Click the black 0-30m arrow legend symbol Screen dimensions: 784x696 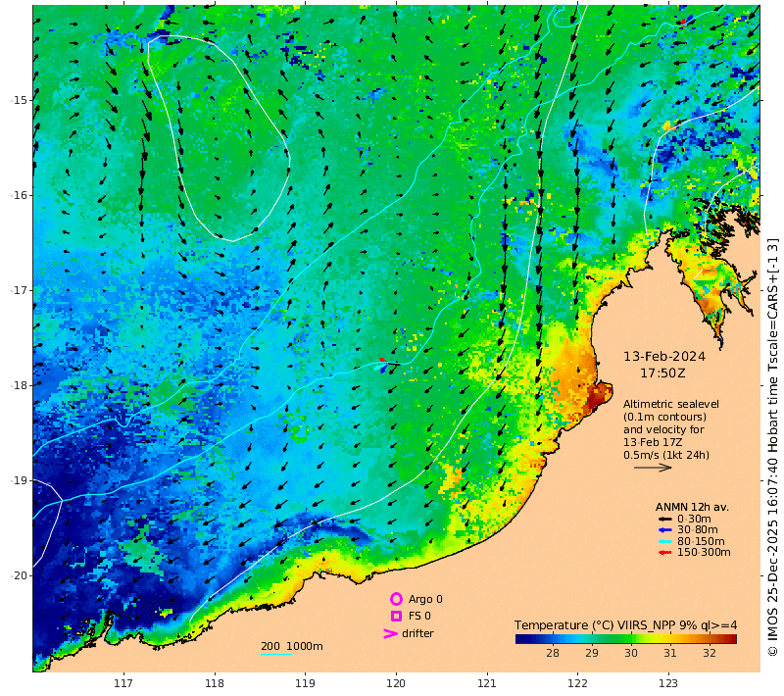(x=664, y=519)
